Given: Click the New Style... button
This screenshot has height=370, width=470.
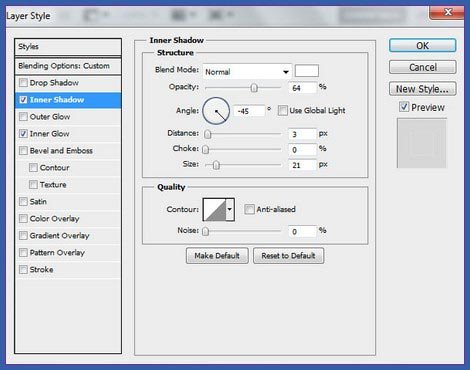Looking at the screenshot, I should pyautogui.click(x=422, y=89).
